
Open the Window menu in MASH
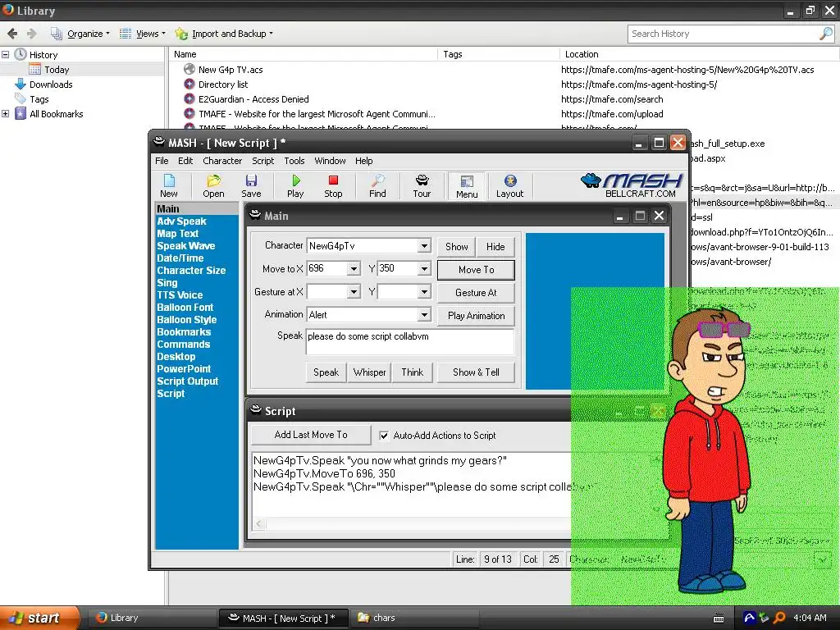pos(330,161)
